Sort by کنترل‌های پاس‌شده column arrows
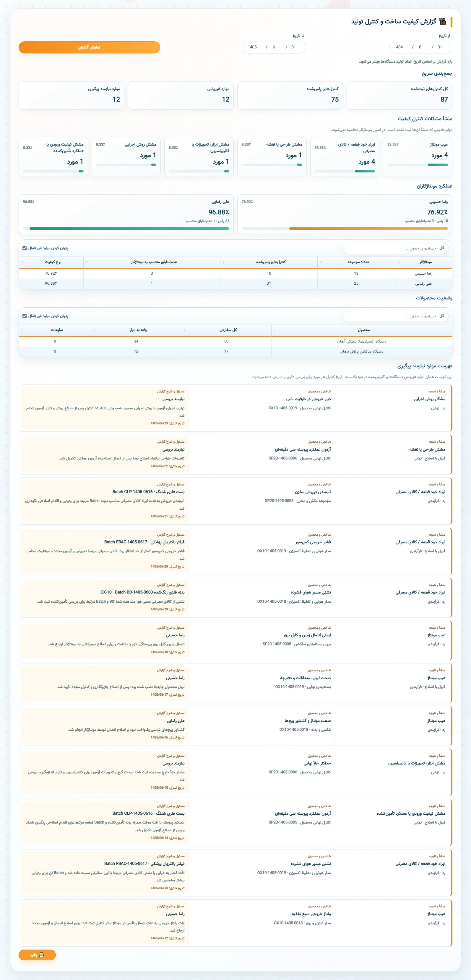This screenshot has height=980, width=471. [x=223, y=262]
